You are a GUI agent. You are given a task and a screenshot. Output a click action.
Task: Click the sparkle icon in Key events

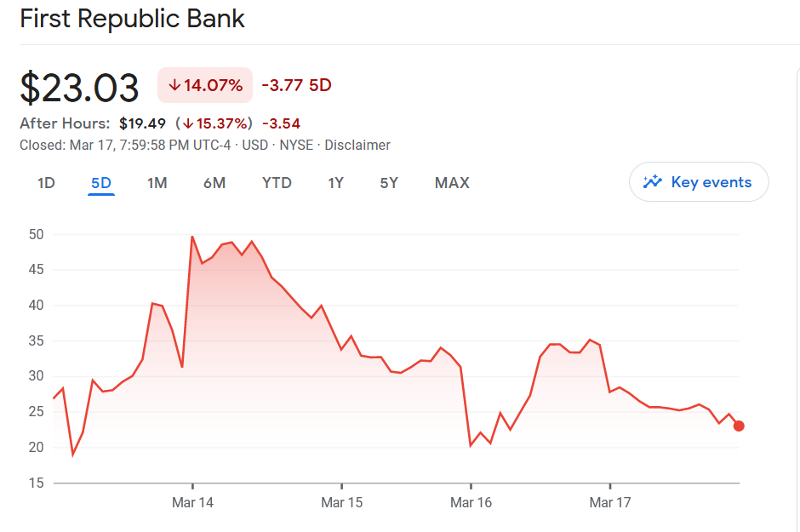[653, 181]
